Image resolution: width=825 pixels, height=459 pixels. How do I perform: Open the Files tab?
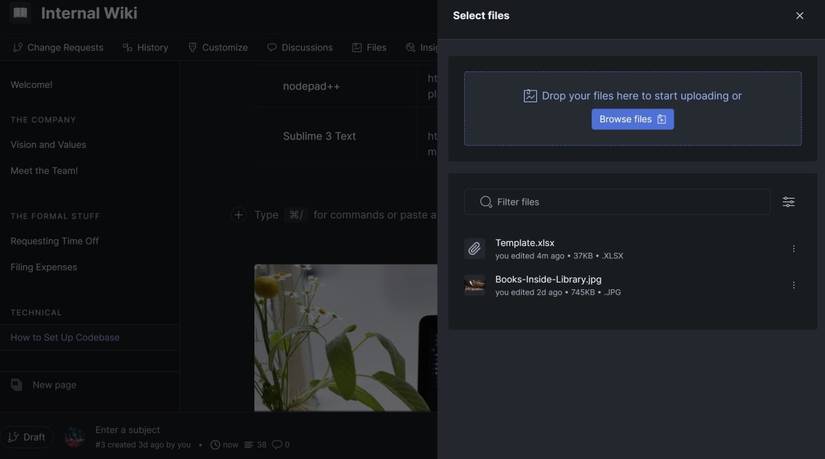369,47
